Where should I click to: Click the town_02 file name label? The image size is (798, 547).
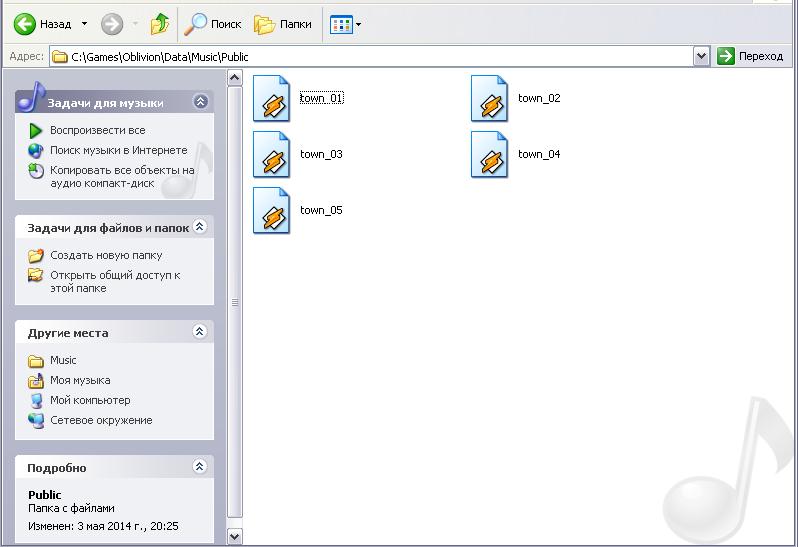(539, 98)
